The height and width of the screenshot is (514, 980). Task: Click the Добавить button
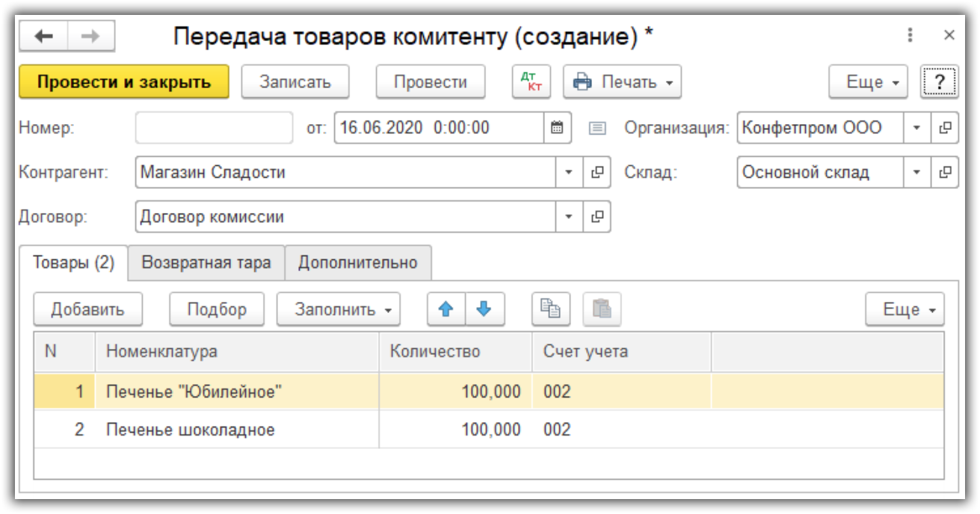[x=87, y=309]
